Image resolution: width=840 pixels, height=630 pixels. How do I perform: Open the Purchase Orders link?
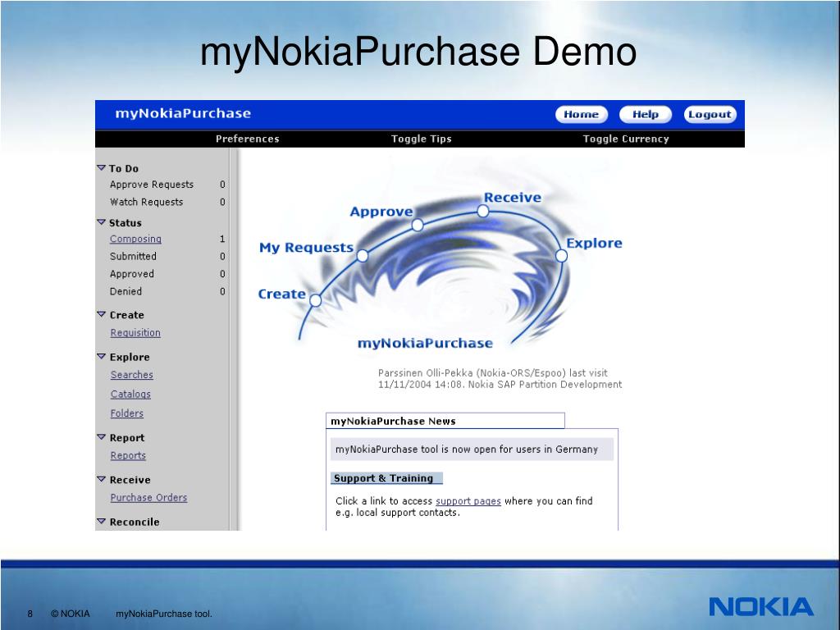click(149, 497)
